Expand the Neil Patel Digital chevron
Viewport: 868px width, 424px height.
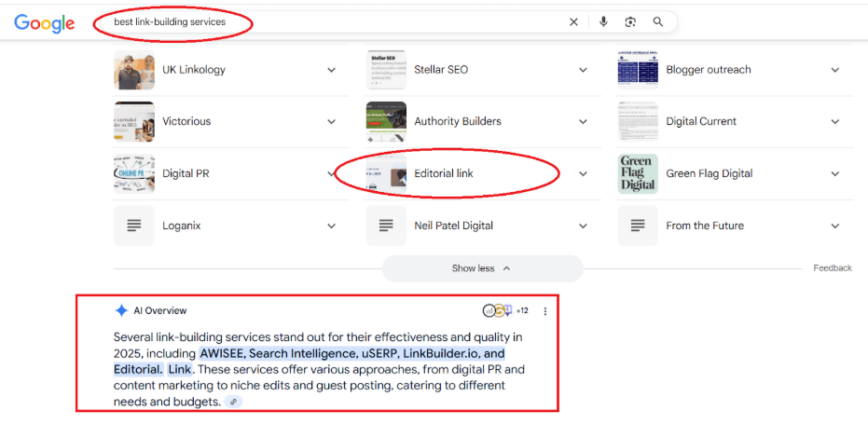[x=583, y=226]
